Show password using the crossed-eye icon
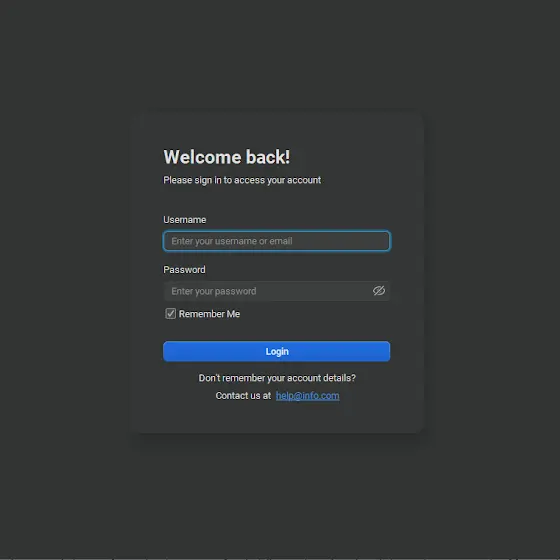The image size is (560, 560). pyautogui.click(x=379, y=291)
